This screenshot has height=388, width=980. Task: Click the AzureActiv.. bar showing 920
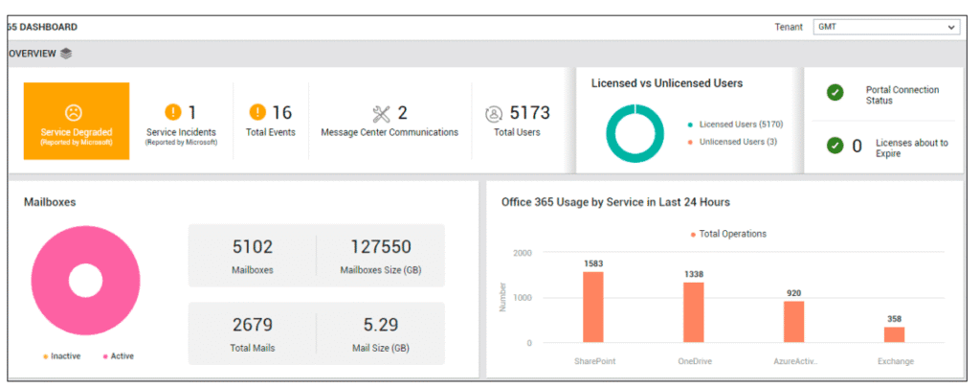(793, 322)
